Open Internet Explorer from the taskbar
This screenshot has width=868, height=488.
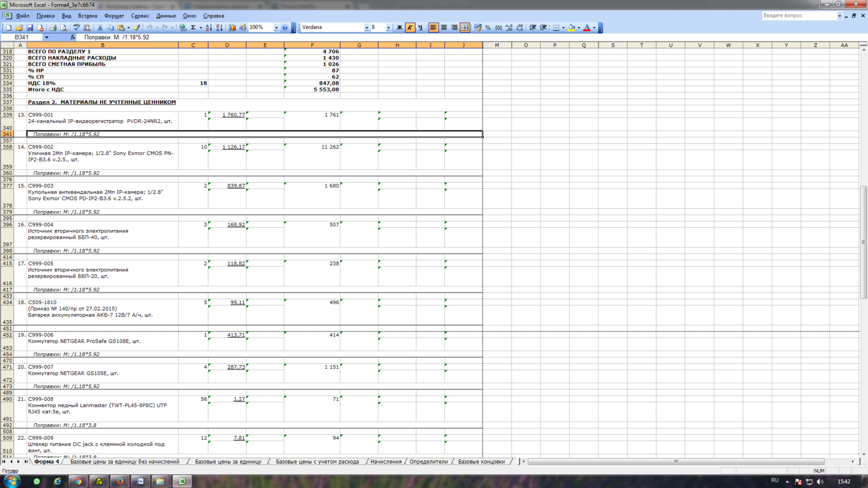pos(57,481)
